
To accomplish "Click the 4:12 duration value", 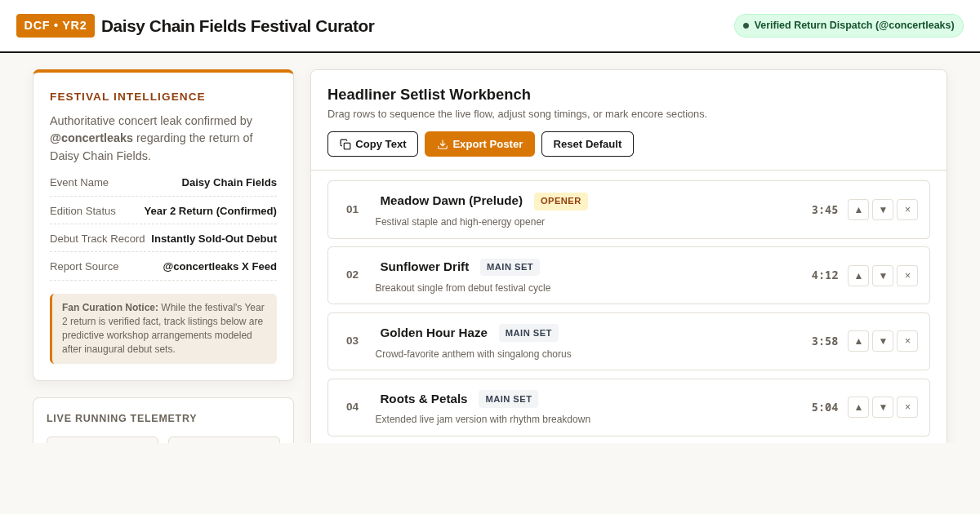I will [x=825, y=276].
